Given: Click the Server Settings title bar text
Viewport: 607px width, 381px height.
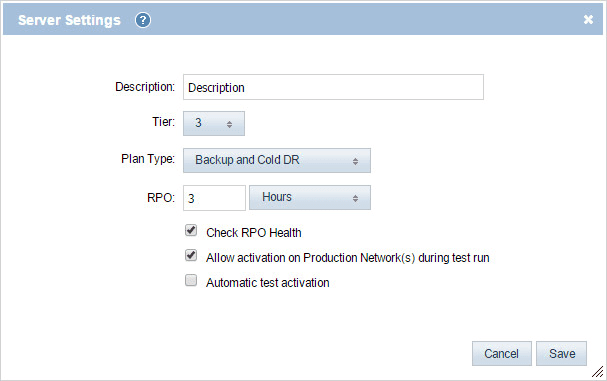Looking at the screenshot, I should 69,20.
